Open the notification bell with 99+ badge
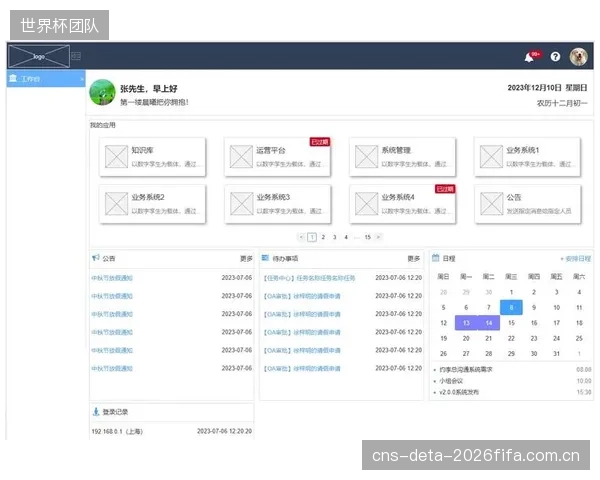Image resolution: width=600 pixels, height=480 pixels. pyautogui.click(x=532, y=57)
